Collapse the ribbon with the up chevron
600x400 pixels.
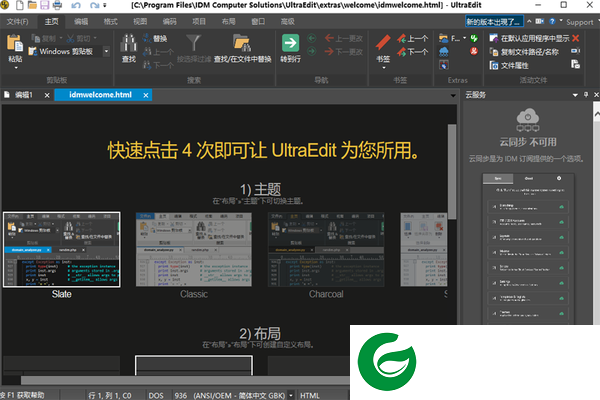tap(529, 21)
